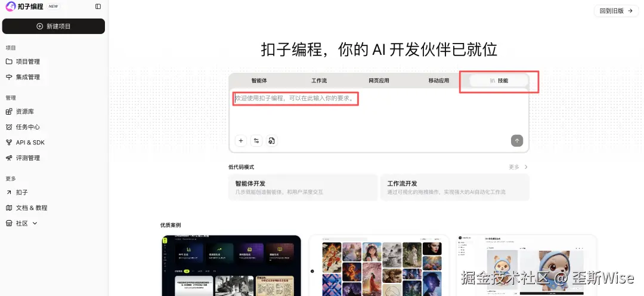Open the sliders settings icon in prompt box
Viewport: 644px width, 296px height.
pos(256,141)
